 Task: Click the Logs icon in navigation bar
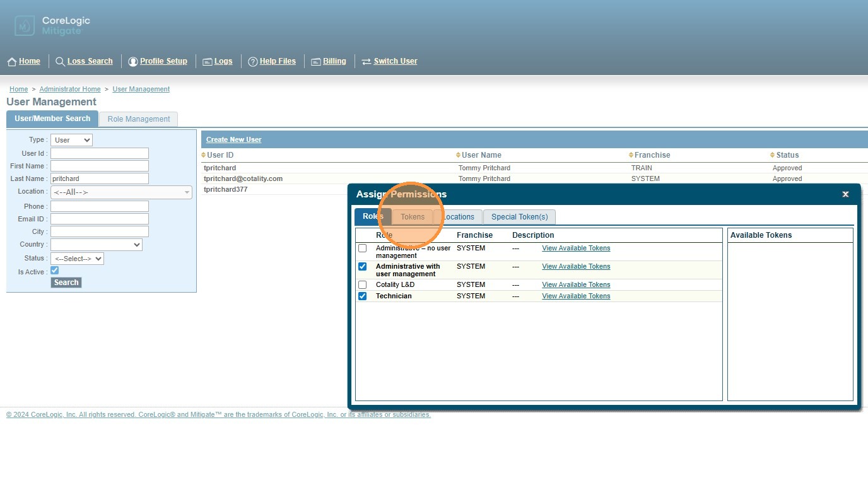pos(207,62)
